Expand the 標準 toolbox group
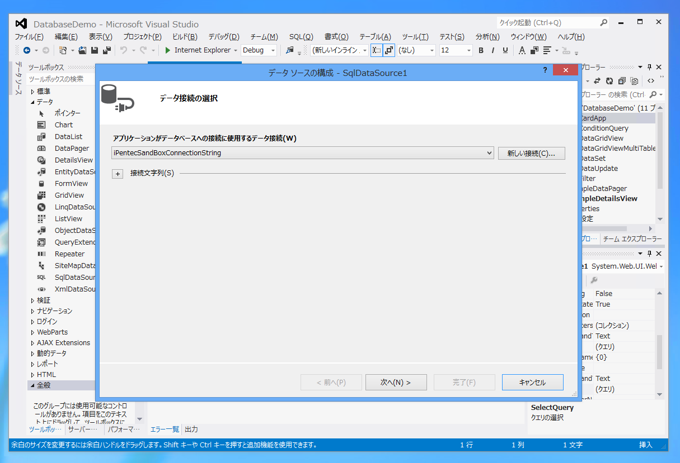This screenshot has height=463, width=680. pyautogui.click(x=33, y=91)
